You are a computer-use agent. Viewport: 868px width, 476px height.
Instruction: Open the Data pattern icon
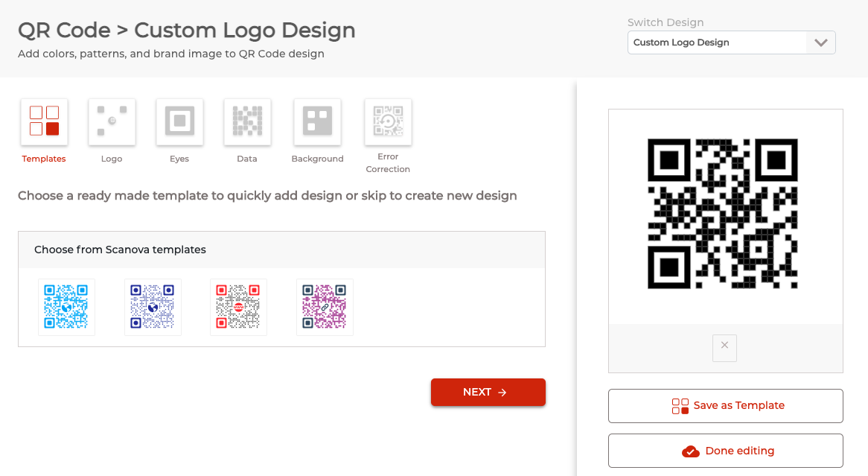pyautogui.click(x=247, y=121)
